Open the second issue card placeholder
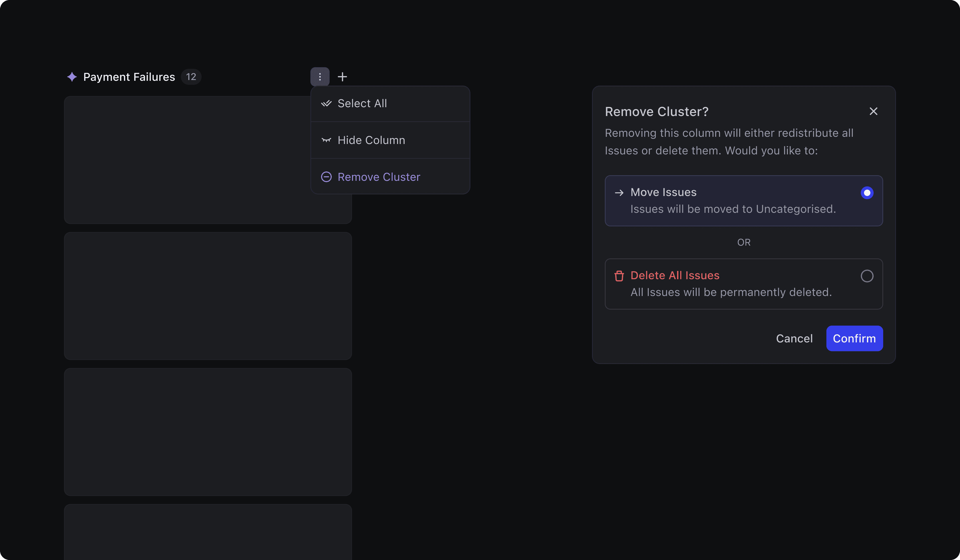This screenshot has width=960, height=560. point(208,296)
